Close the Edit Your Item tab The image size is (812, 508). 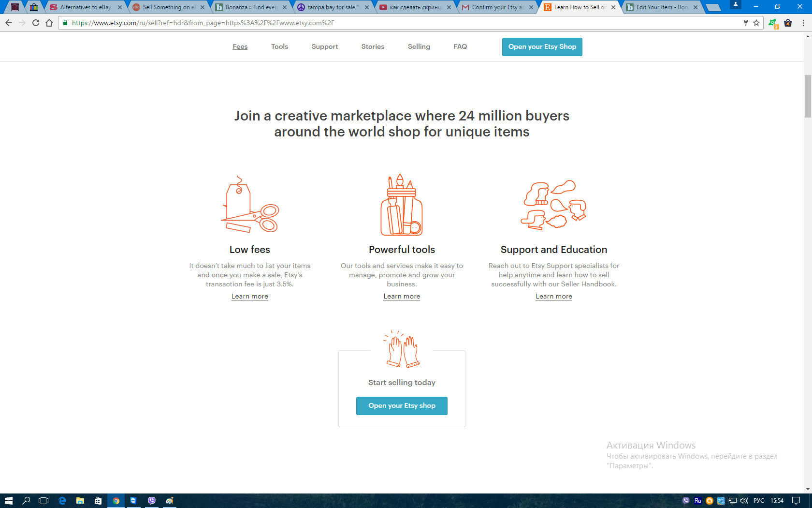click(x=696, y=7)
